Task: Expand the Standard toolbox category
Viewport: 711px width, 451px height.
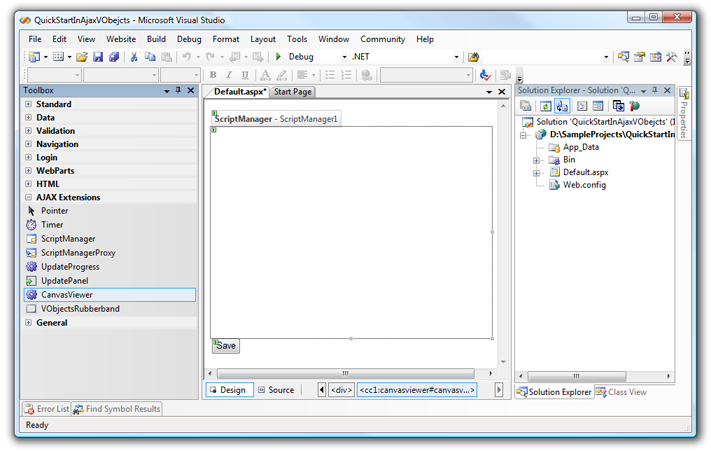Action: [x=28, y=104]
